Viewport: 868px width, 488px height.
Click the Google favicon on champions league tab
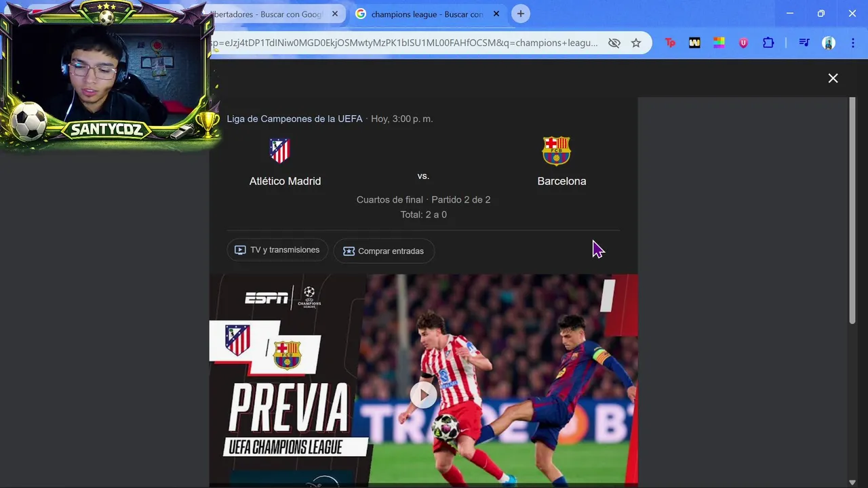(361, 14)
